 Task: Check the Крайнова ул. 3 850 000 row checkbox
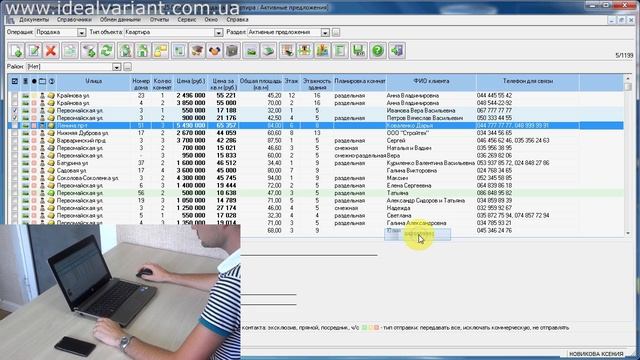15,103
